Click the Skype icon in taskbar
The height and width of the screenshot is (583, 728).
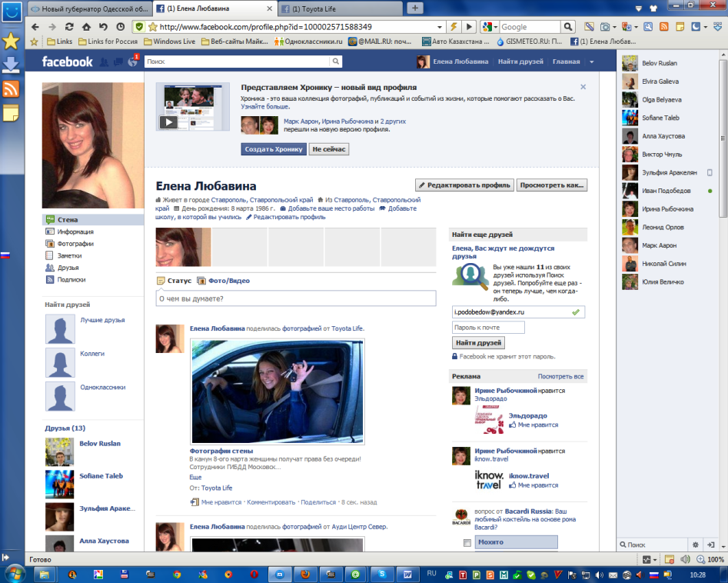click(382, 575)
